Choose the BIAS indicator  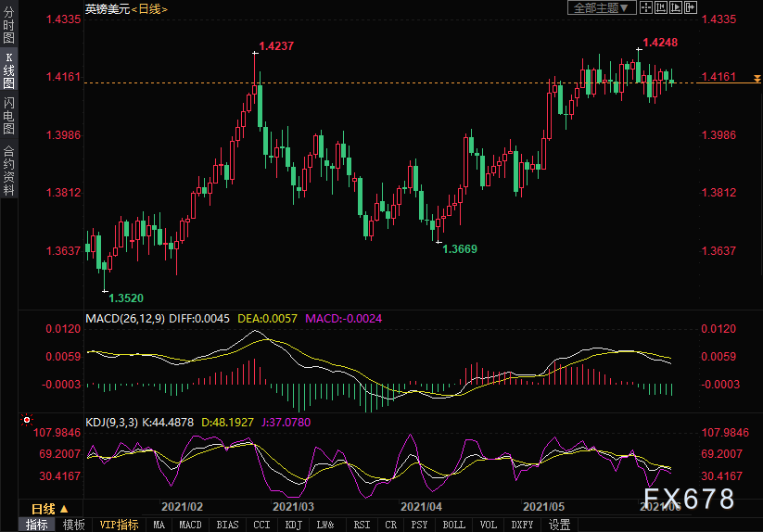pyautogui.click(x=227, y=526)
